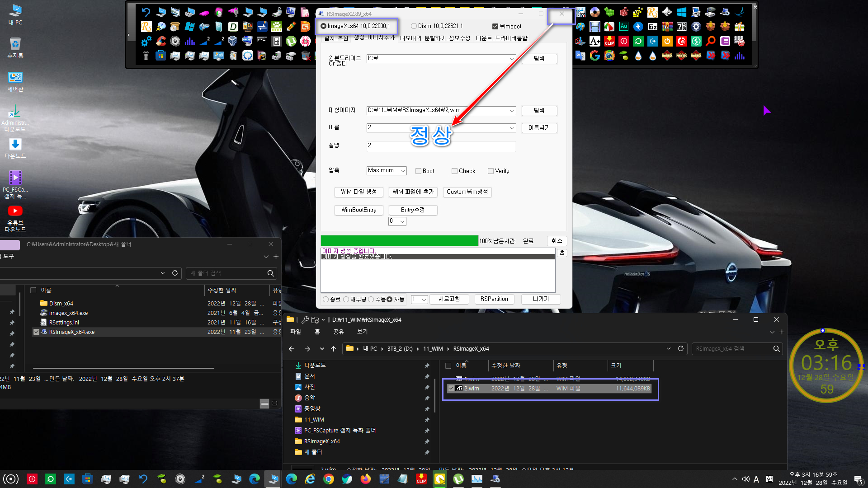868x488 pixels.
Task: Click the white D icon in launcher
Action: pos(233,27)
